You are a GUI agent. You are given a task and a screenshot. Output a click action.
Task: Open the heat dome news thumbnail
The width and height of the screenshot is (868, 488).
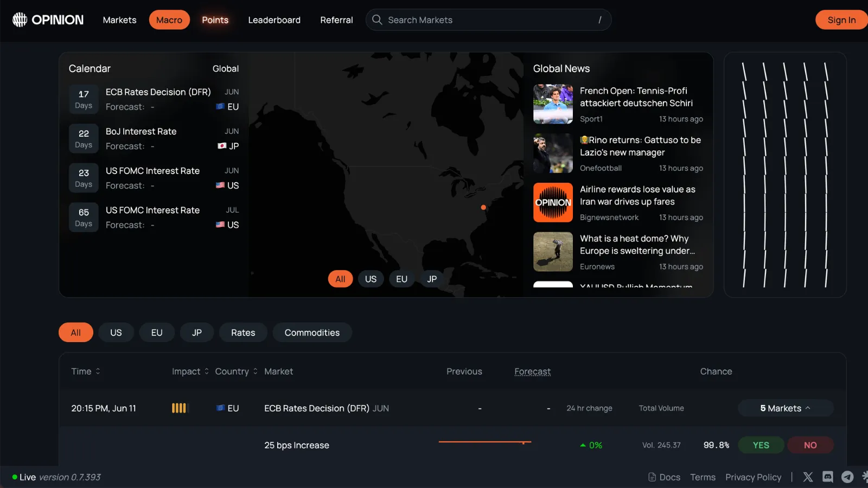553,252
